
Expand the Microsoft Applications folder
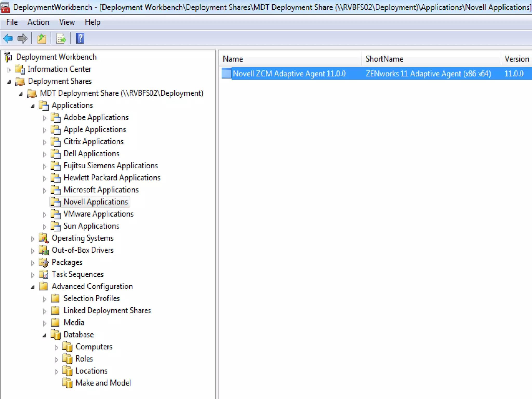(x=44, y=191)
